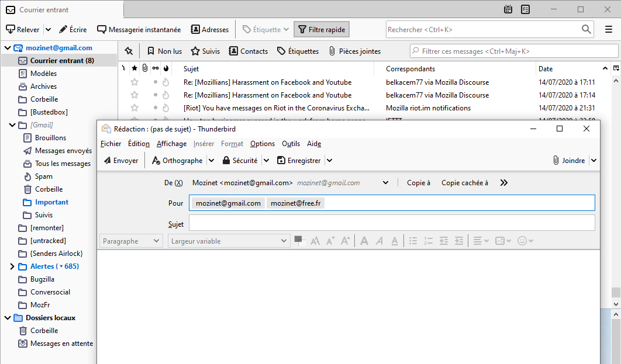Sort by junk flame column header
This screenshot has width=621, height=364.
pyautogui.click(x=166, y=68)
